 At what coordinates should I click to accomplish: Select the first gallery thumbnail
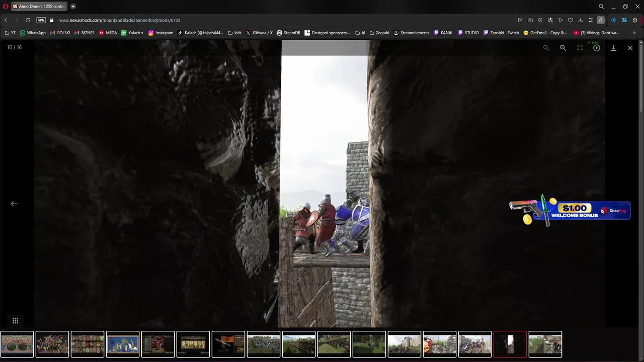tap(17, 344)
